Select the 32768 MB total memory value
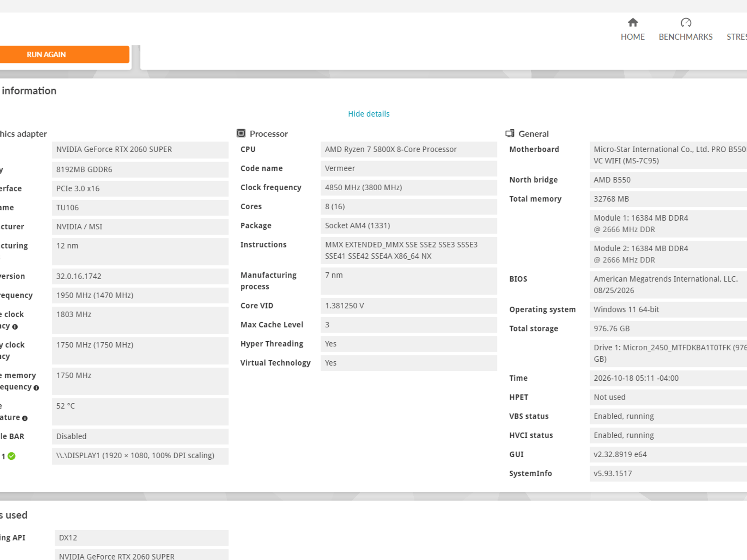The image size is (747, 560). coord(668,199)
